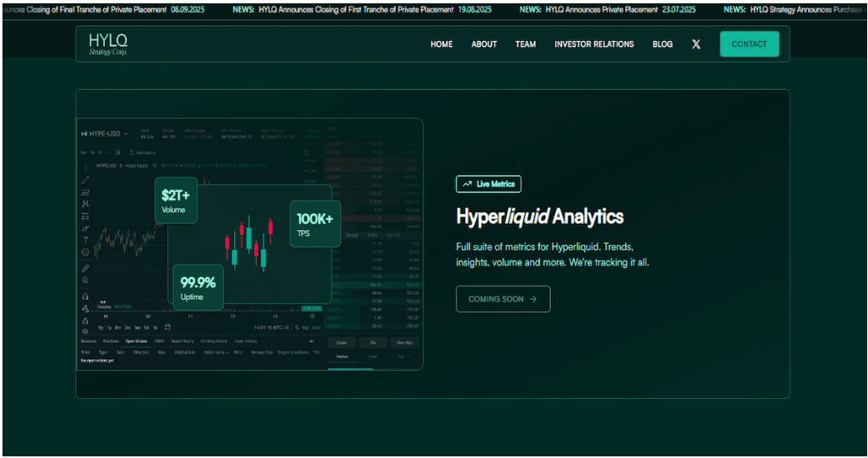
Task: Click the 99.9% Uptime stat card
Action: coord(198,287)
